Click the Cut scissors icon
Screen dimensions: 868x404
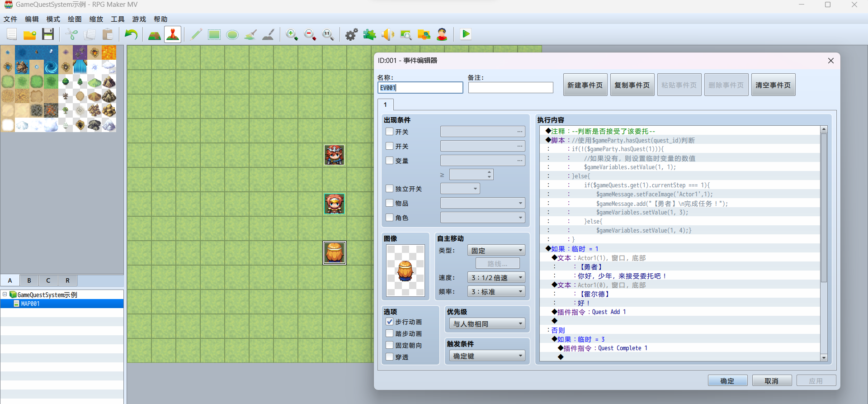tap(71, 34)
